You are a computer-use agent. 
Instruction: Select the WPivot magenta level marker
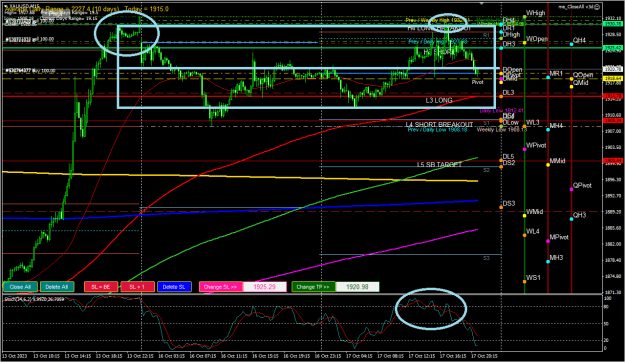point(525,149)
